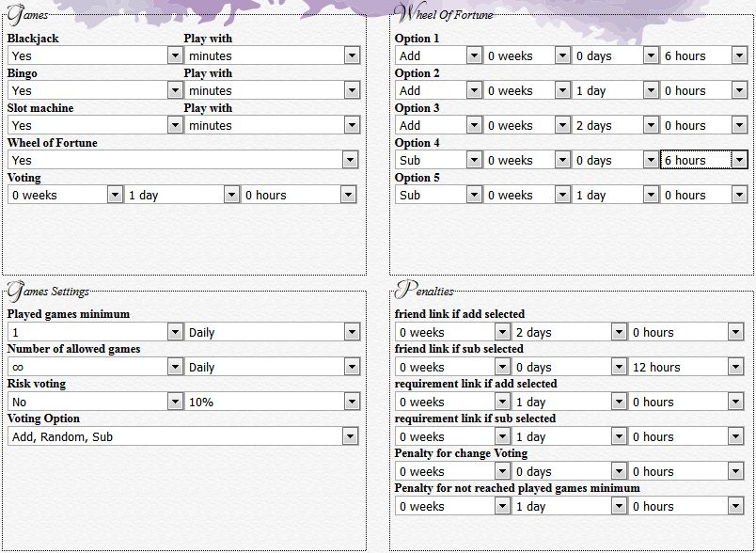
Task: Expand the Wheel of Fortune Yes dropdown
Action: (183, 160)
